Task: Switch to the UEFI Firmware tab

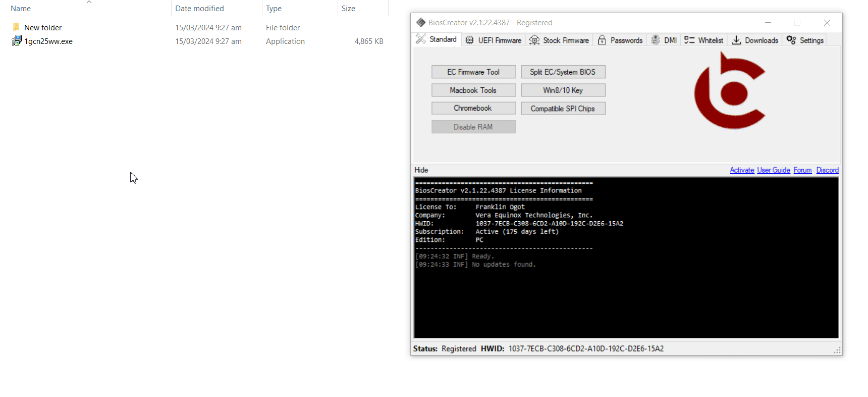Action: pyautogui.click(x=494, y=40)
